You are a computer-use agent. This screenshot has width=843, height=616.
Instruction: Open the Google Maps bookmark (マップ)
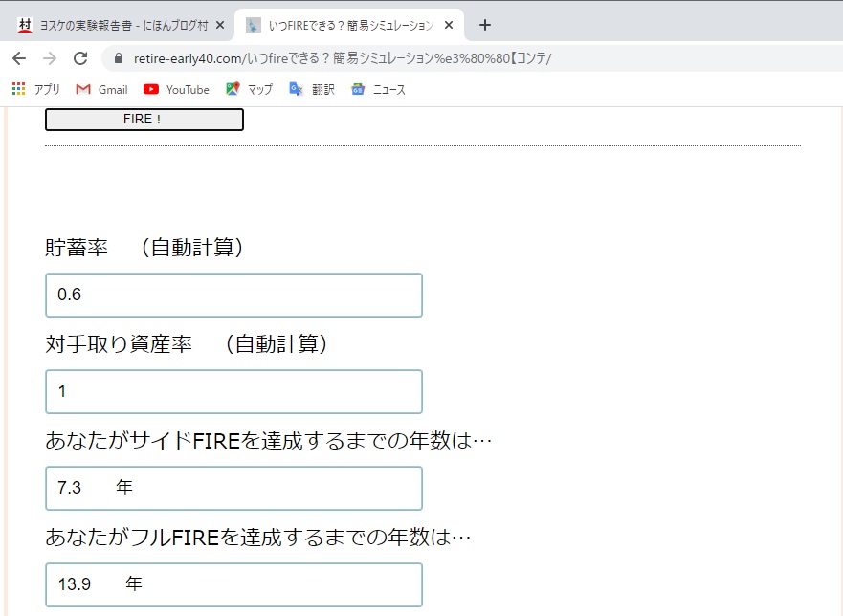pos(249,89)
